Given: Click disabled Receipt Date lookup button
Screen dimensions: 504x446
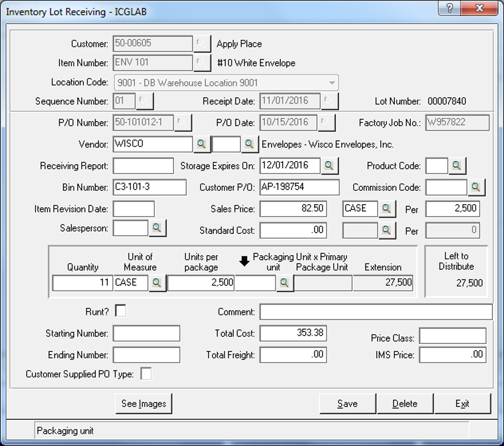Looking at the screenshot, I should coord(329,101).
